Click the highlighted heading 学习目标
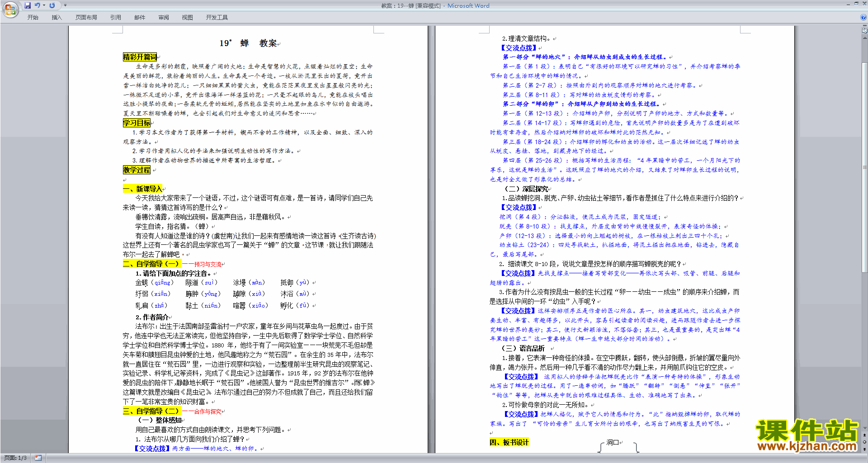The width and height of the screenshot is (868, 463). tap(137, 123)
